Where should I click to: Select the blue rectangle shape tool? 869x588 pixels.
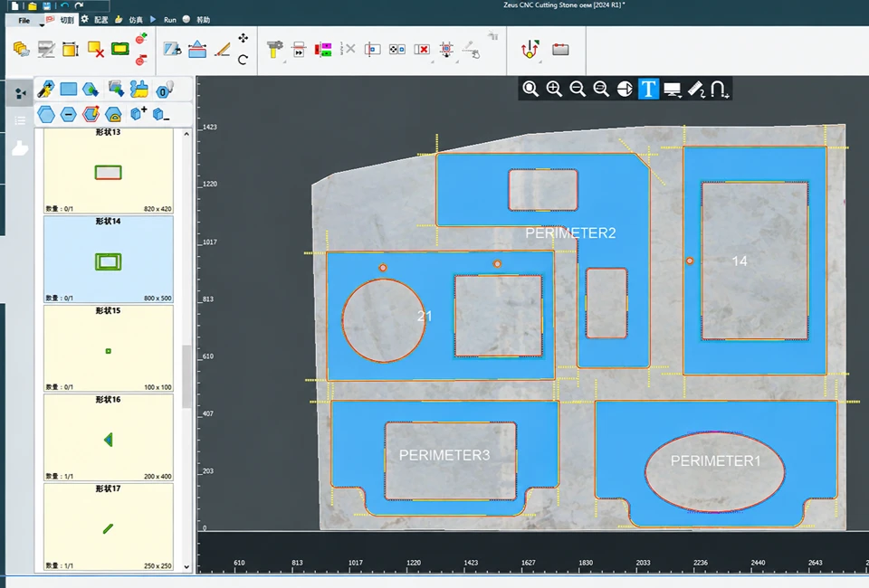pos(68,90)
